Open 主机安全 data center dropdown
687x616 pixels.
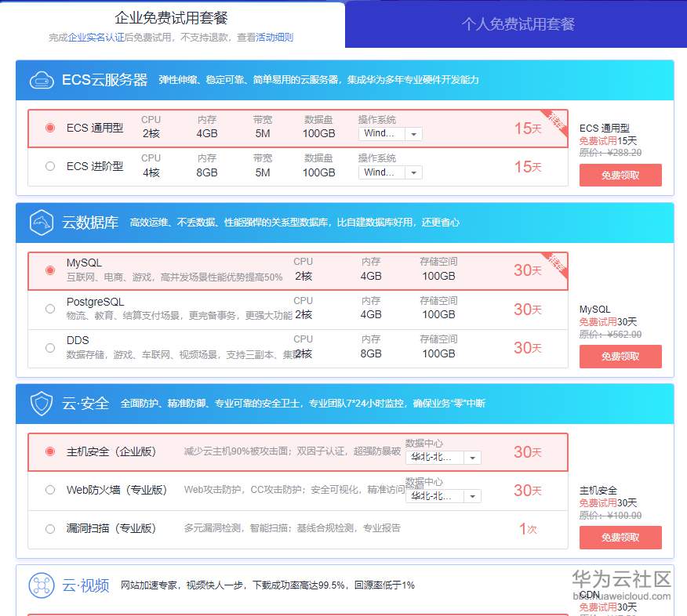point(444,458)
